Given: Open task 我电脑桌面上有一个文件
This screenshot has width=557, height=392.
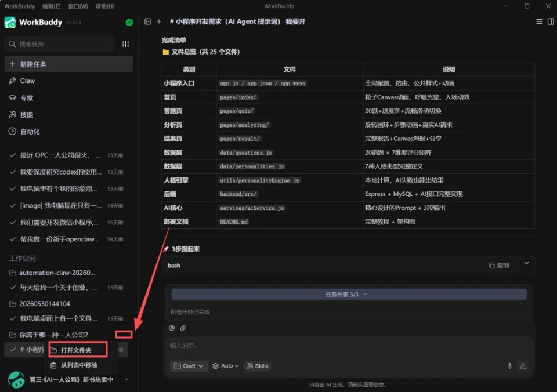Looking at the screenshot, I should tap(67, 318).
